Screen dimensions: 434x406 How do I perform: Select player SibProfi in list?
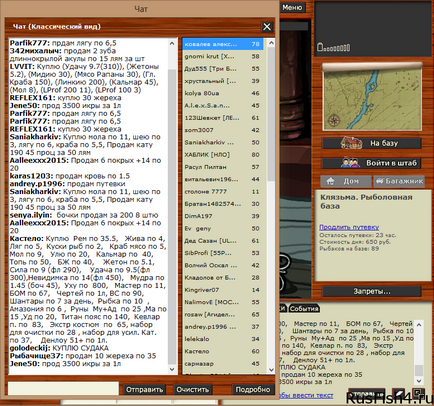pyautogui.click(x=223, y=253)
